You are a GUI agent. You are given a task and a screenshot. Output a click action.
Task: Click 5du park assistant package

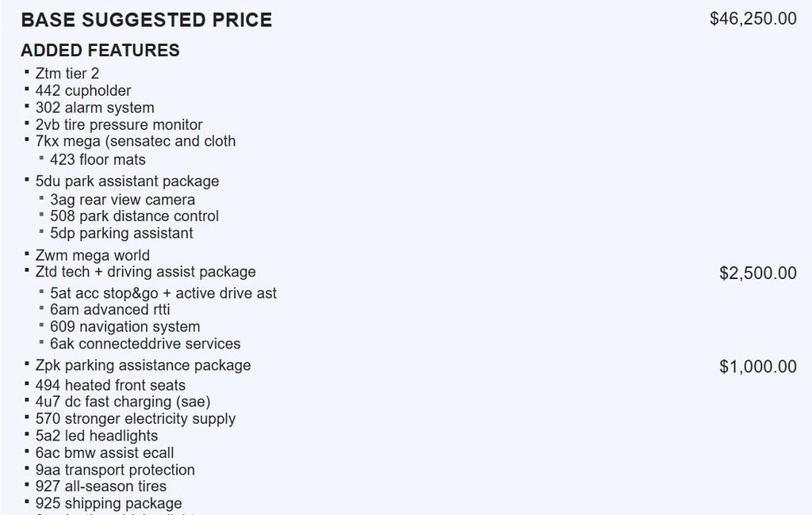(x=127, y=181)
